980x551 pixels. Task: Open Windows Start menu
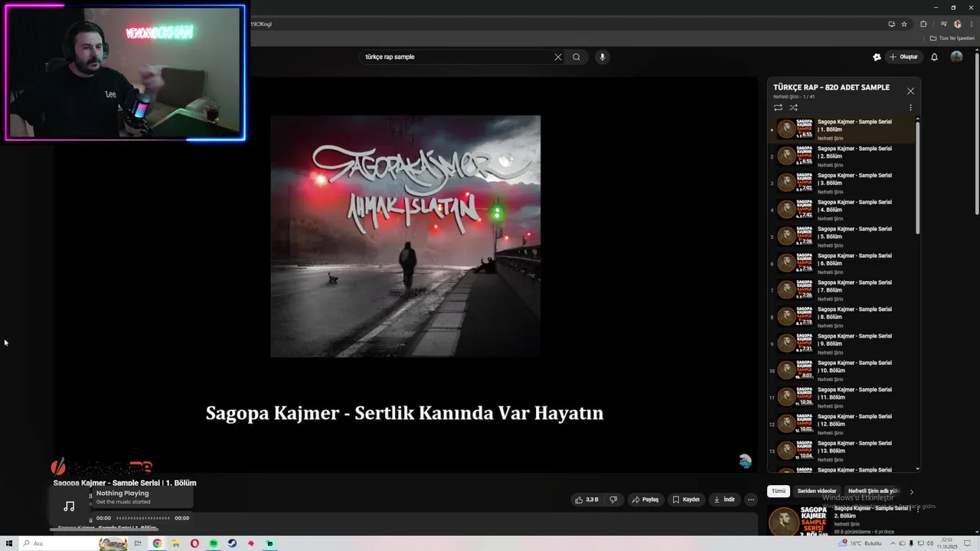coord(9,543)
